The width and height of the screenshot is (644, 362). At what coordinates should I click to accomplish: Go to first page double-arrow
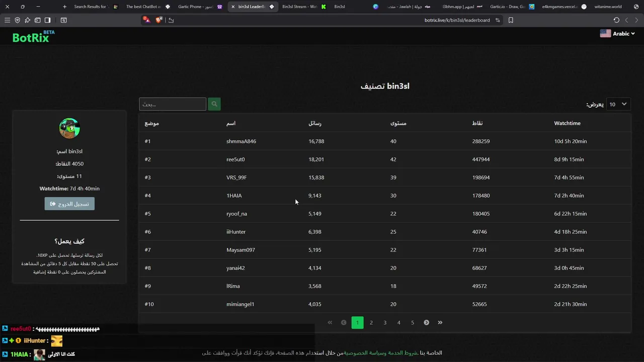(x=330, y=322)
